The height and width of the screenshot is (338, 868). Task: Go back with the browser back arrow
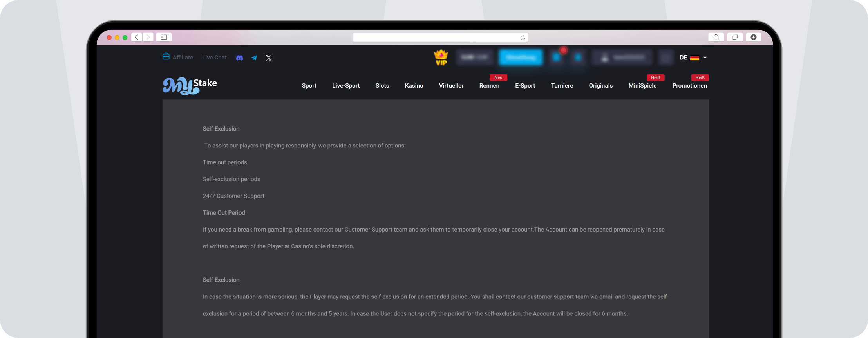[136, 37]
